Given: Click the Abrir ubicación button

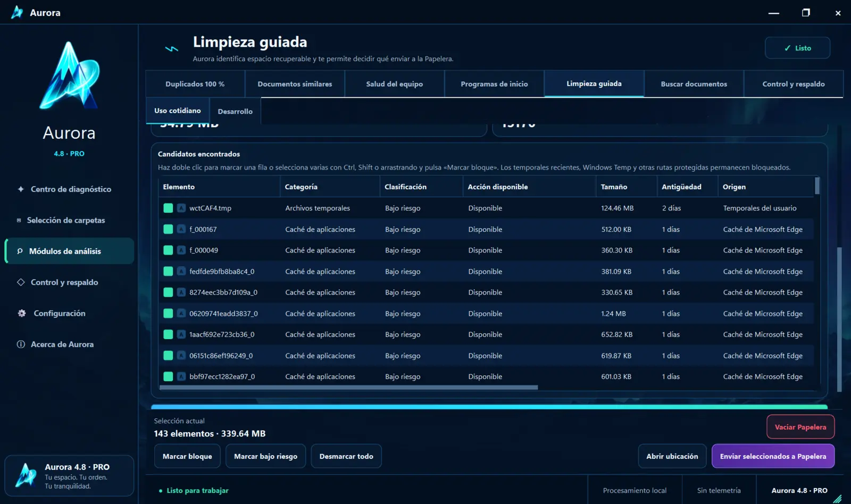Looking at the screenshot, I should [672, 456].
